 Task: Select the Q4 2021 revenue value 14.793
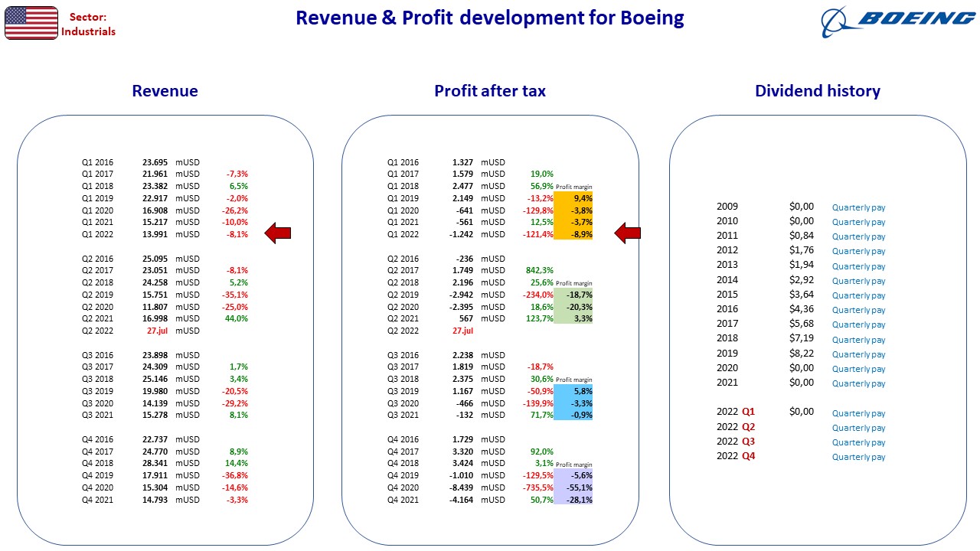154,500
